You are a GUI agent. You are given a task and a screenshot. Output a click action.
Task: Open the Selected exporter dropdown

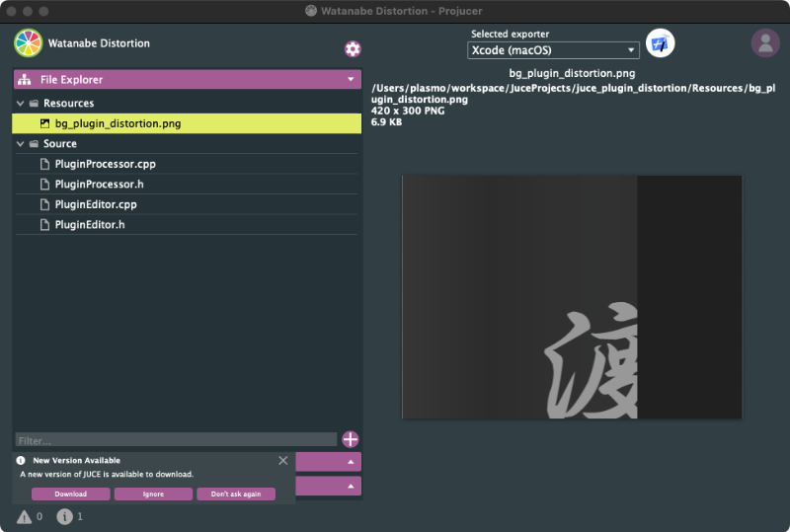553,50
